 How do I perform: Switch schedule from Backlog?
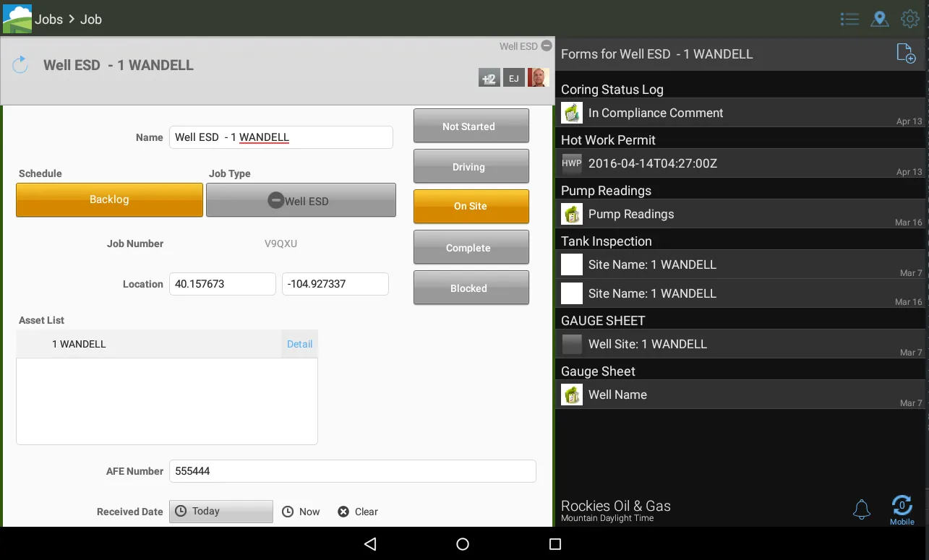(108, 199)
